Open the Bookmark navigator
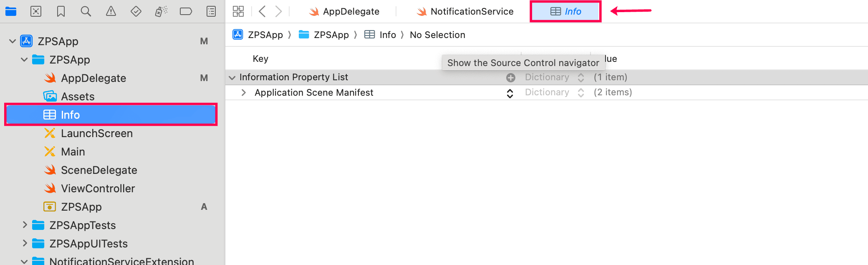This screenshot has width=868, height=265. 61,11
